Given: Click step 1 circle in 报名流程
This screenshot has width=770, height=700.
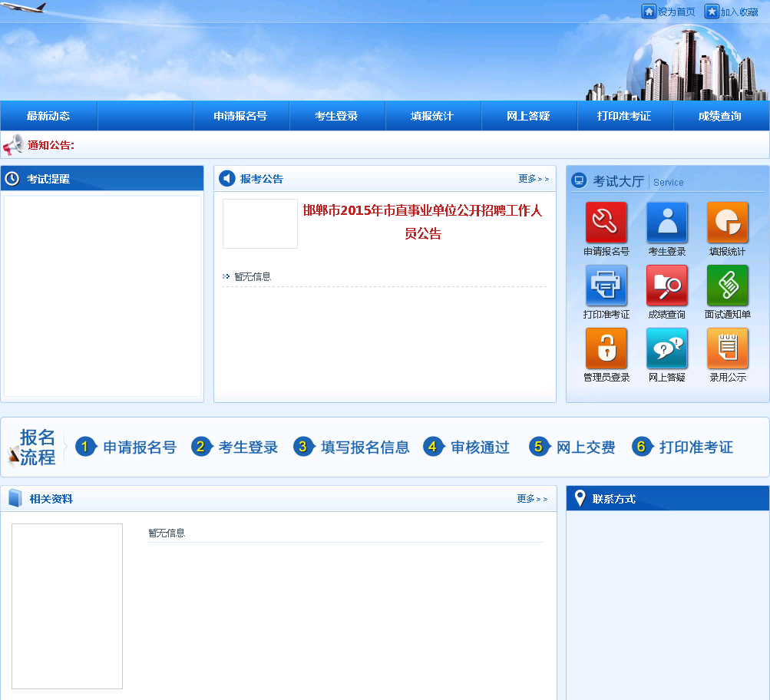Looking at the screenshot, I should (x=85, y=447).
